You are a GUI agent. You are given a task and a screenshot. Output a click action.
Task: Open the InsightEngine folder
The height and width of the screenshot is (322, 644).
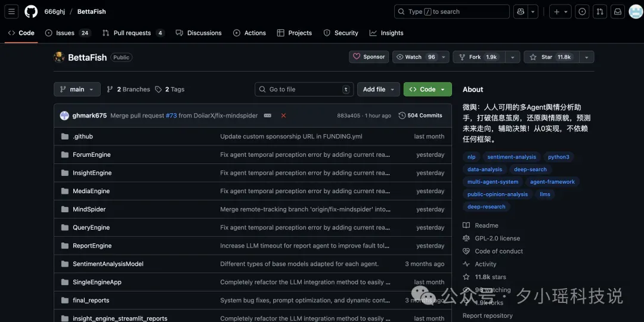pyautogui.click(x=92, y=173)
